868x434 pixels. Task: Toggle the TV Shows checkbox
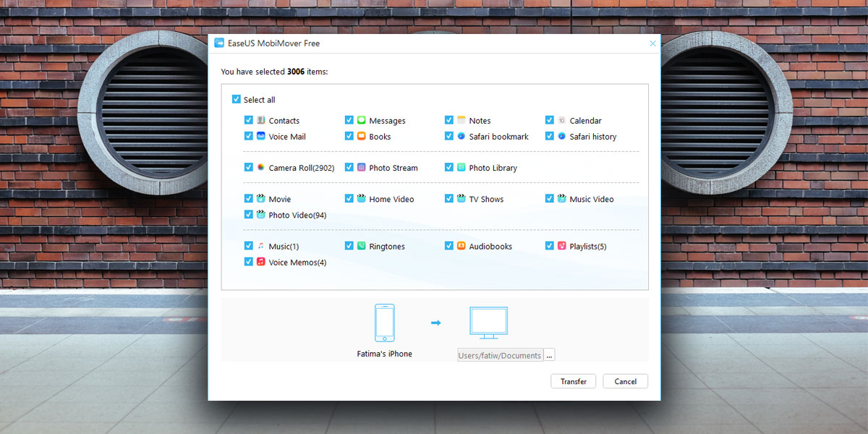click(448, 198)
